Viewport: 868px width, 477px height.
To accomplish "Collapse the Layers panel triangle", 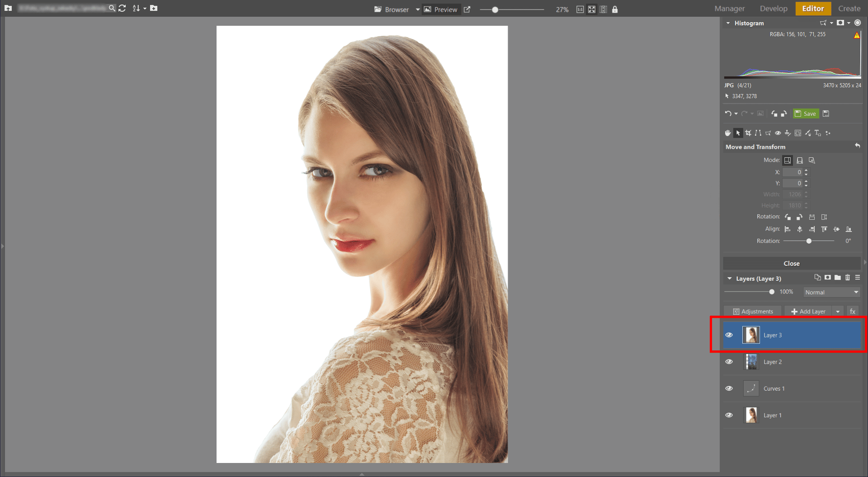I will click(x=729, y=279).
